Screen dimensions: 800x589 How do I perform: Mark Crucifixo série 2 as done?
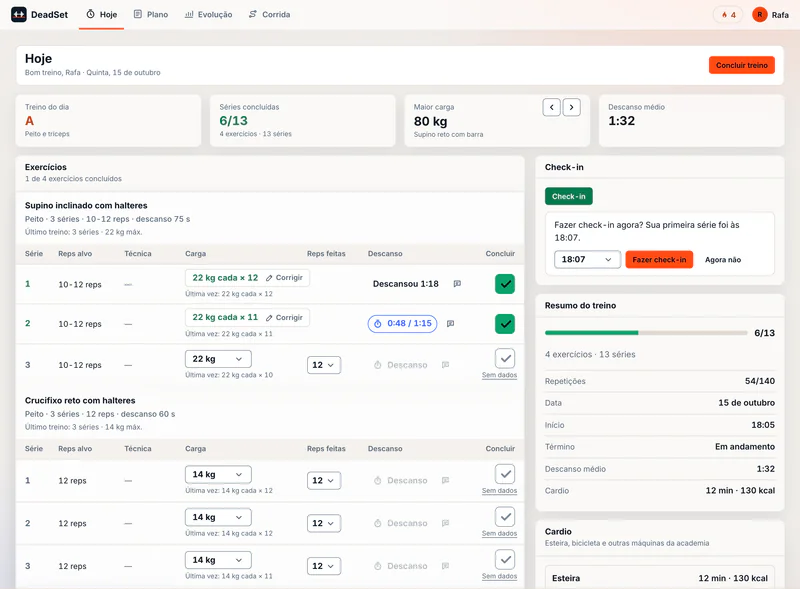(505, 517)
